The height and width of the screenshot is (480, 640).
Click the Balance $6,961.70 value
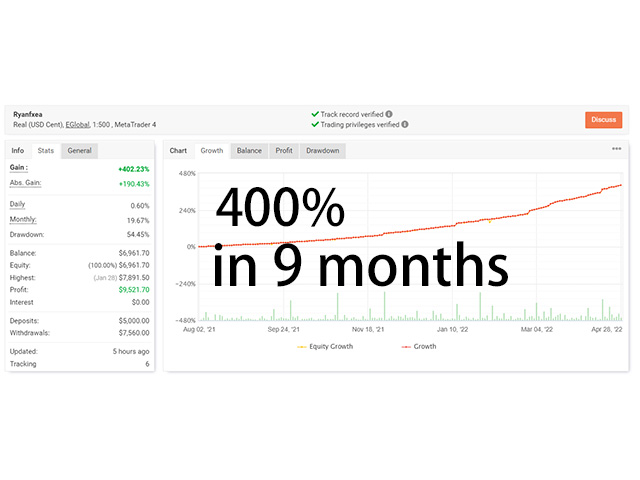point(134,253)
